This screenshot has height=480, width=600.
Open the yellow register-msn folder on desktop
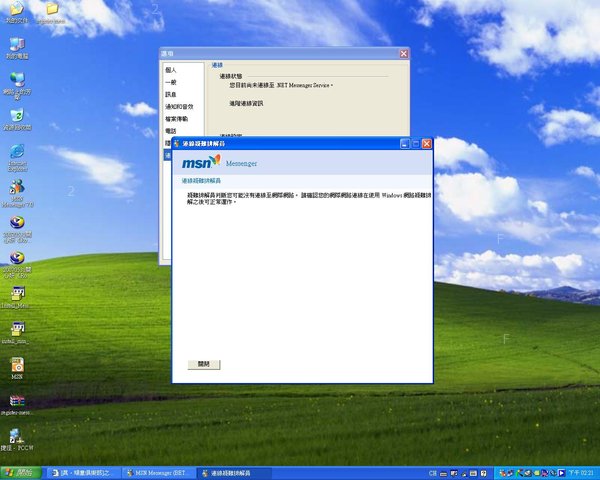pyautogui.click(x=51, y=12)
